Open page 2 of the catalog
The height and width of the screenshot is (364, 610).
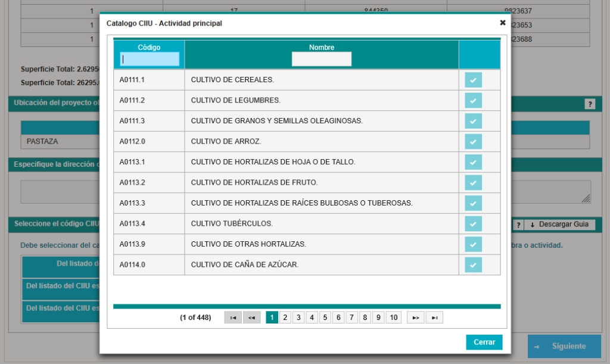(285, 318)
